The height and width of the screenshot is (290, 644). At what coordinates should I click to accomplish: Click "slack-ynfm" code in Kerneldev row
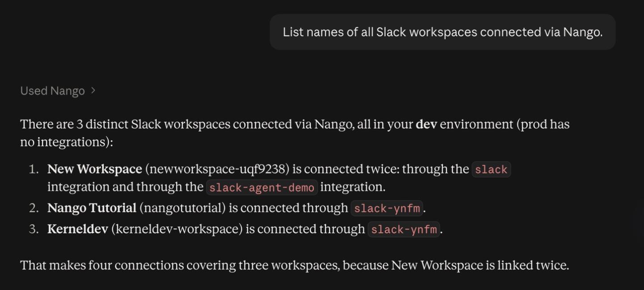[404, 230]
